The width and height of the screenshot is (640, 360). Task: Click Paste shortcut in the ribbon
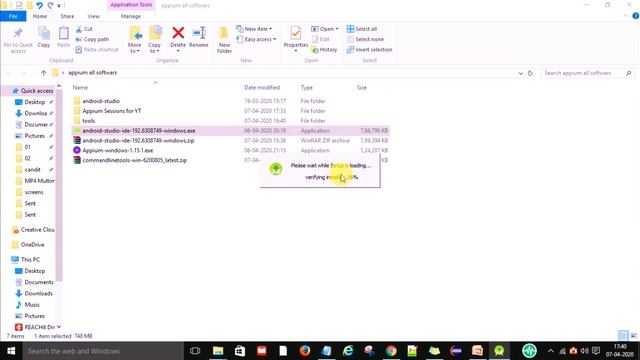coord(97,49)
